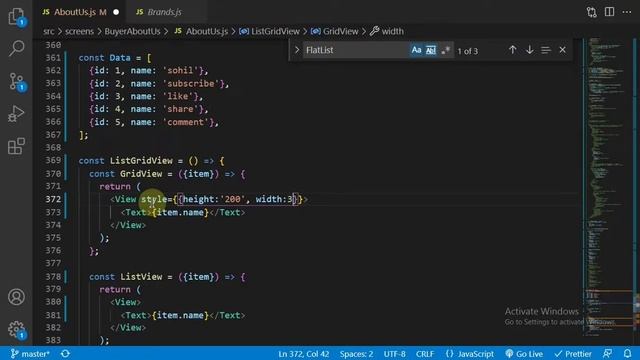
Task: Open the Search view in activity bar
Action: [16, 48]
